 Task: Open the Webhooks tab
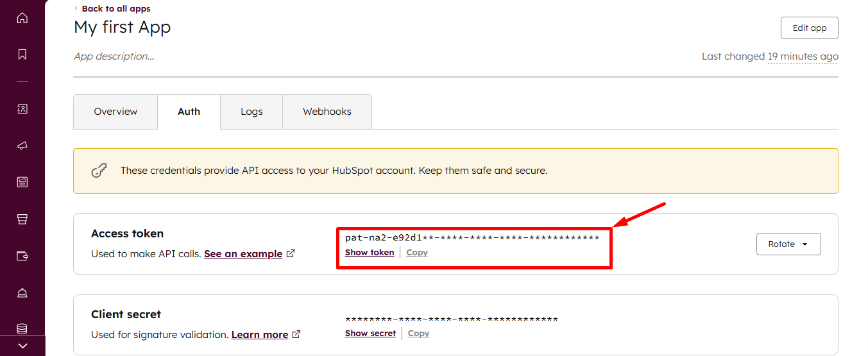click(x=327, y=112)
